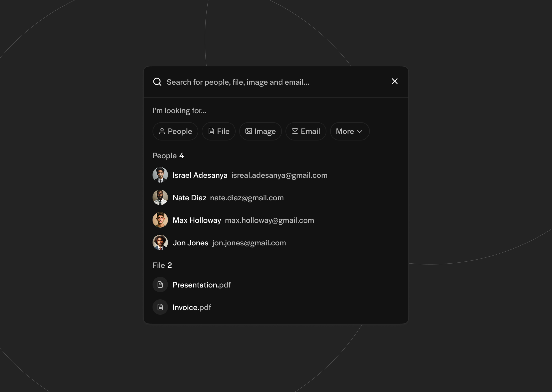The image size is (552, 392).
Task: Open Presentation.pdf via its file icon
Action: [x=160, y=284]
